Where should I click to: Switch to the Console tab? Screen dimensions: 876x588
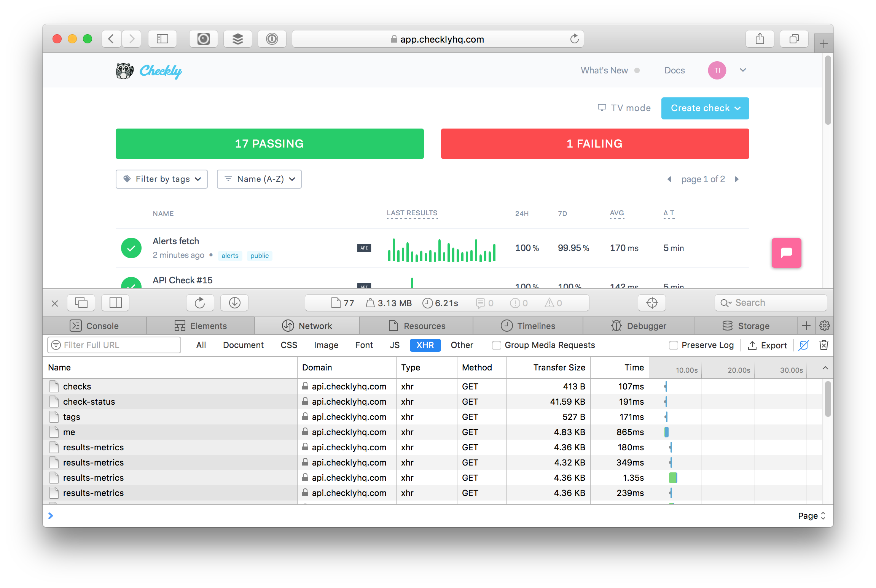(x=95, y=326)
